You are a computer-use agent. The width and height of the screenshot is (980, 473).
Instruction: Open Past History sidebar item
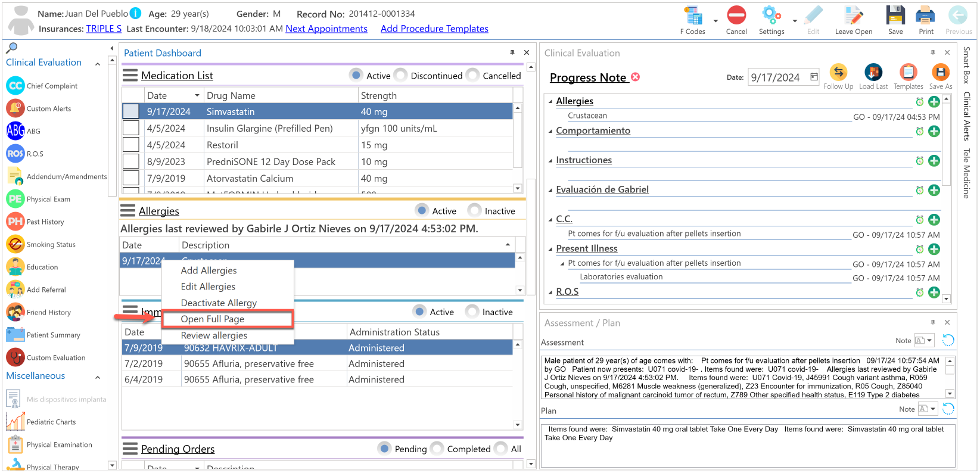pos(35,222)
